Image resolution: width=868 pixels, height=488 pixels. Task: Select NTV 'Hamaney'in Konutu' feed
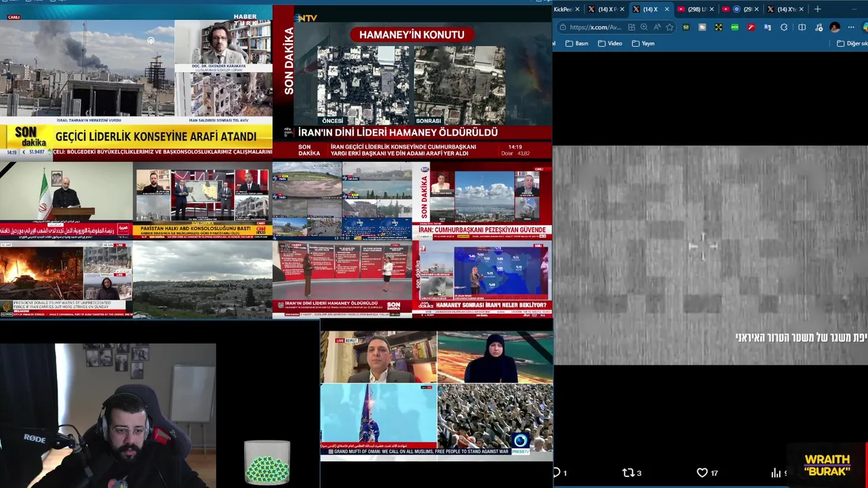coord(412,82)
